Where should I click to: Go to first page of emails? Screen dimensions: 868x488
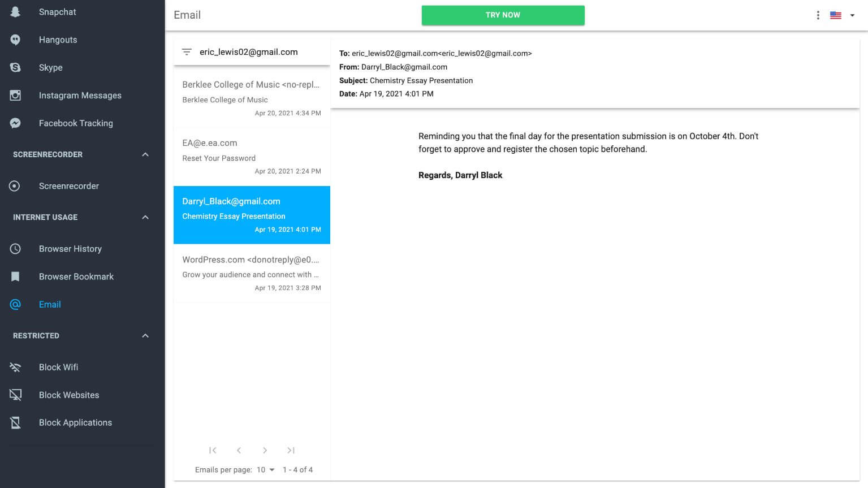click(x=213, y=450)
